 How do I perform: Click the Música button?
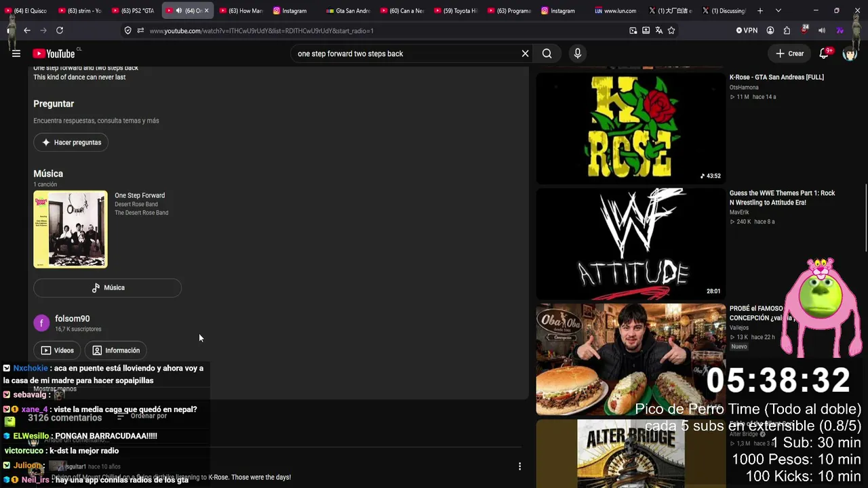pos(107,287)
